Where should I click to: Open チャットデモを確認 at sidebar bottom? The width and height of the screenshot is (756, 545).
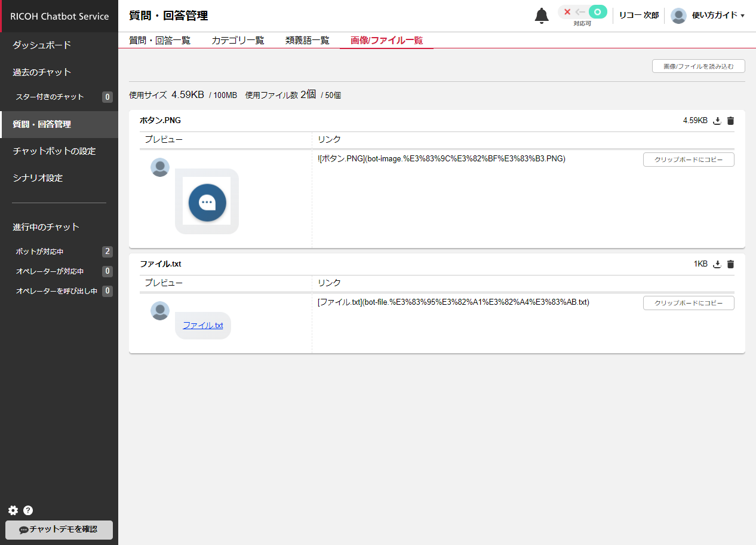[59, 529]
